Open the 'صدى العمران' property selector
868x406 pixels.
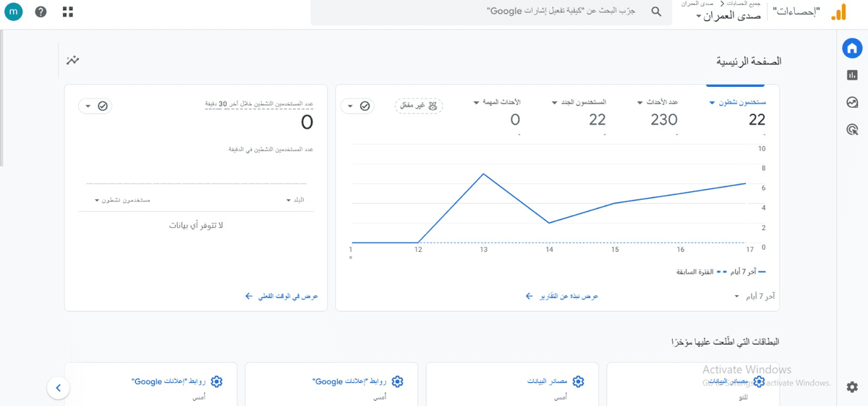click(x=731, y=15)
